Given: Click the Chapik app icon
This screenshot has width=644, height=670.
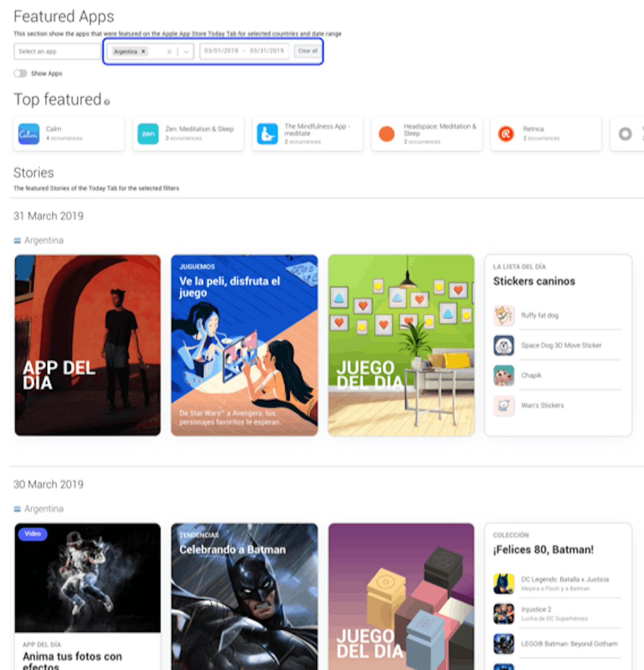Looking at the screenshot, I should click(503, 376).
